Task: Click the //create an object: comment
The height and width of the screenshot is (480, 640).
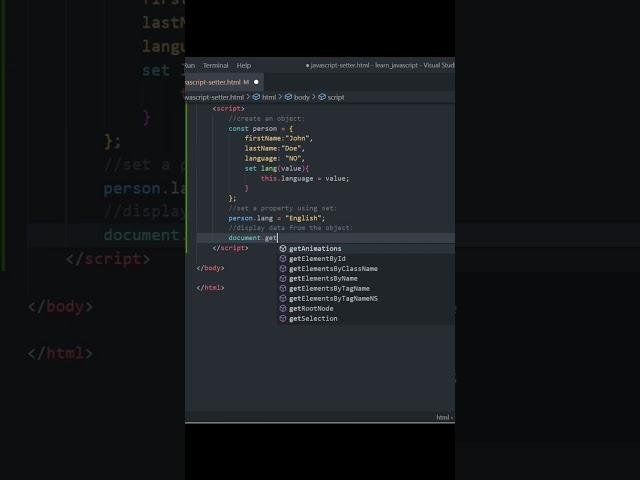Action: coord(266,118)
